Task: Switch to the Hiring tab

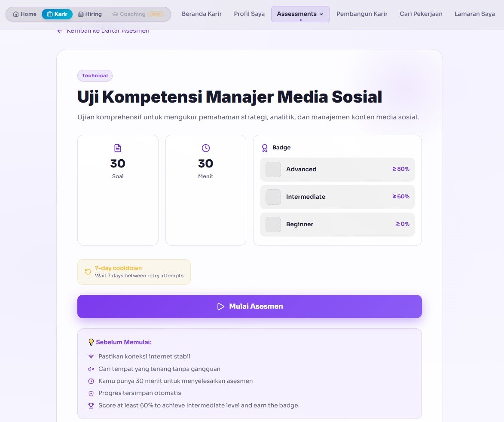Action: click(x=90, y=14)
